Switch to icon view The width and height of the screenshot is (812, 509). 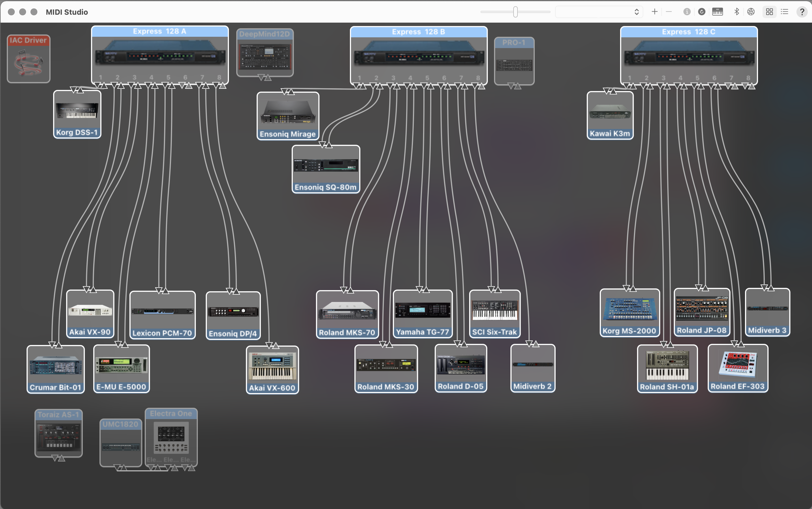pos(769,12)
